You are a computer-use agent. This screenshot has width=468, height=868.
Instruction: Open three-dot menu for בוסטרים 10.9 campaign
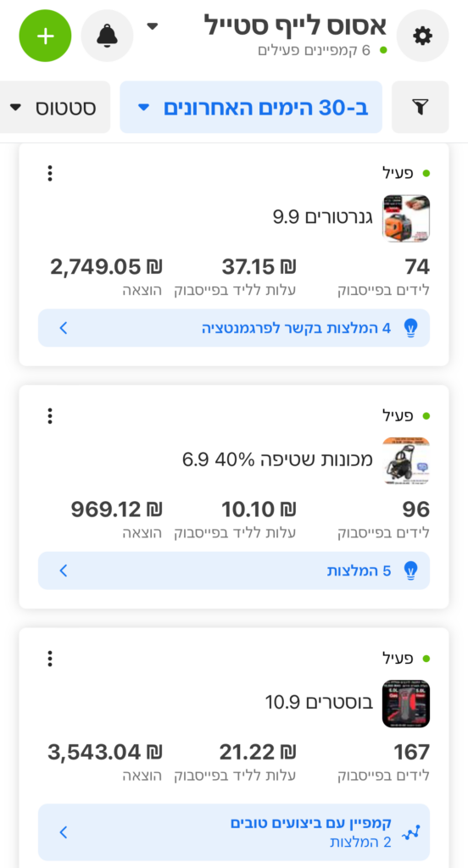coord(50,658)
